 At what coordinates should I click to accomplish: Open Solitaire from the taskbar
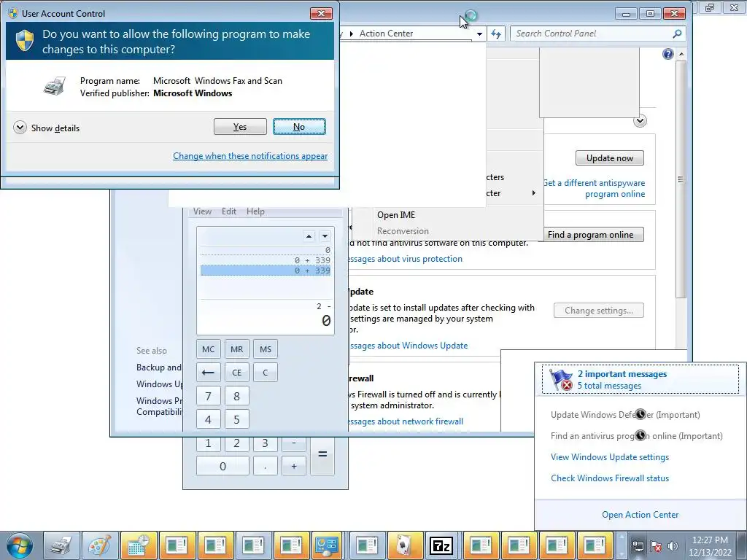405,545
